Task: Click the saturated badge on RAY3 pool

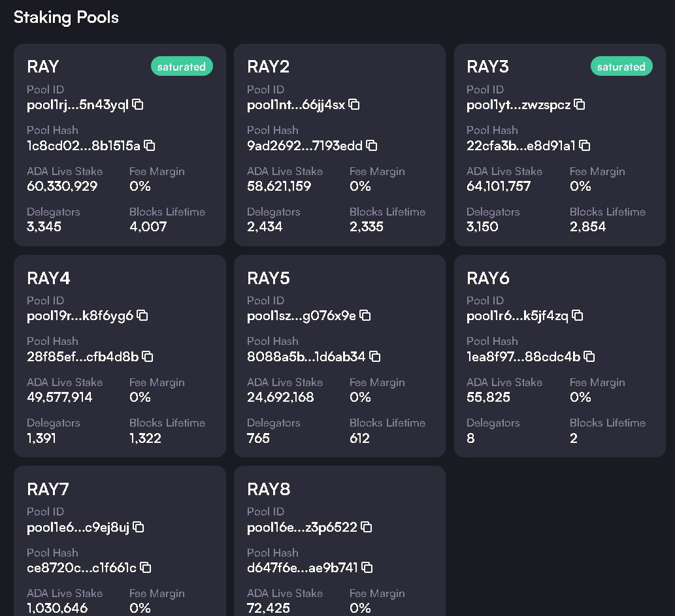Action: [x=621, y=66]
